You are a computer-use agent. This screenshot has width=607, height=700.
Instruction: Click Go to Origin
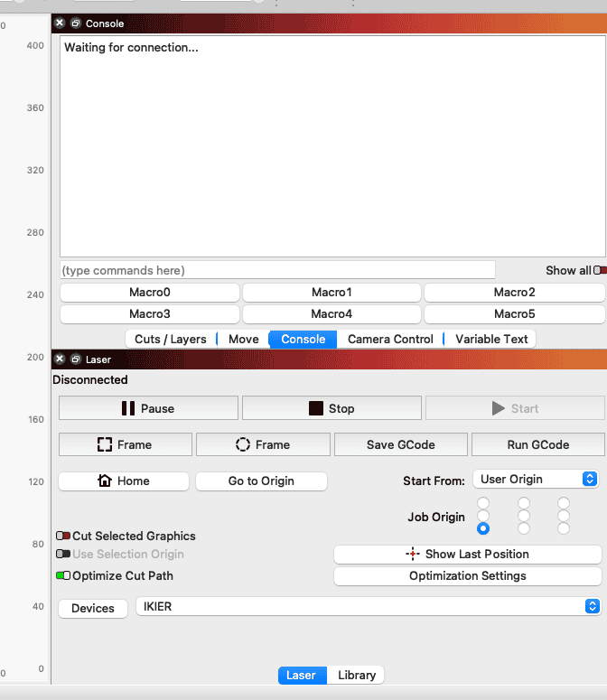tap(261, 481)
